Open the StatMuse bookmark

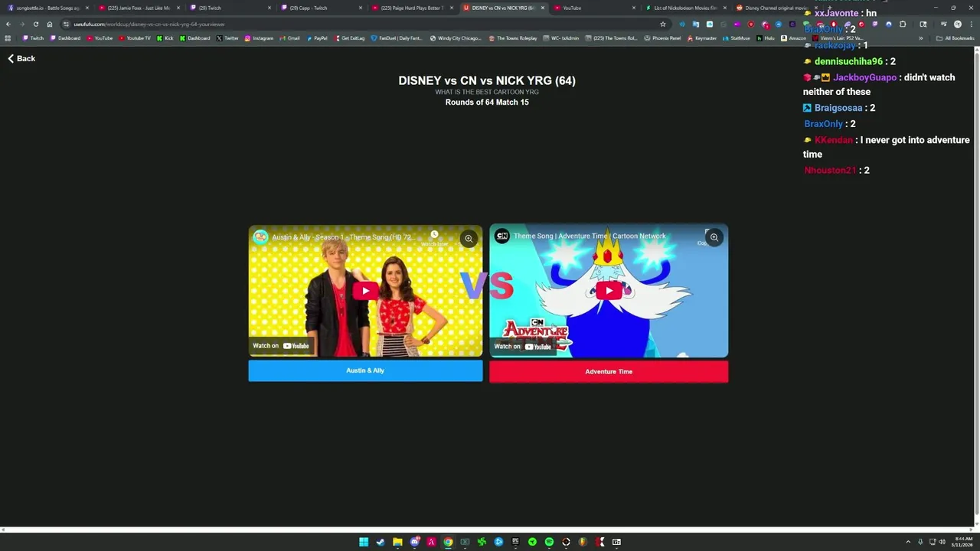[736, 38]
